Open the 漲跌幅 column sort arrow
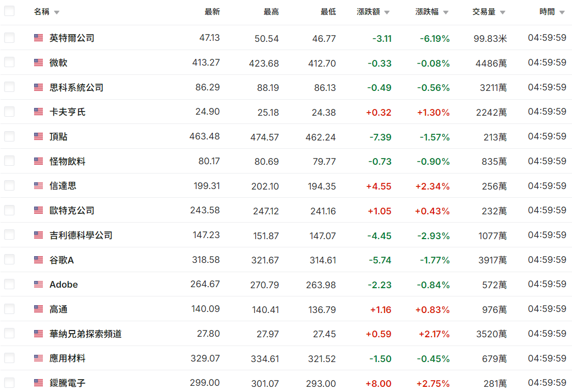Screen dimensions: 572x392 pos(445,12)
